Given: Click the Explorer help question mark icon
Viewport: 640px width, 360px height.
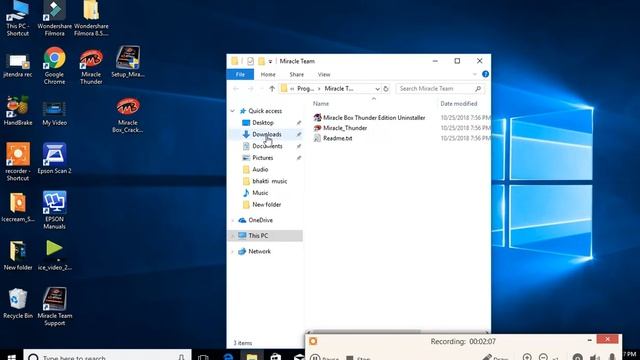Looking at the screenshot, I should point(485,74).
